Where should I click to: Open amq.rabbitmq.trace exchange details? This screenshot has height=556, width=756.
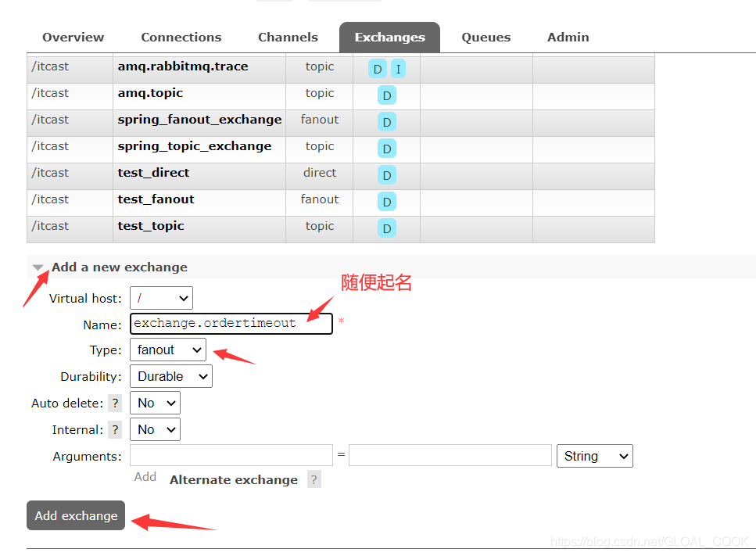click(x=183, y=66)
